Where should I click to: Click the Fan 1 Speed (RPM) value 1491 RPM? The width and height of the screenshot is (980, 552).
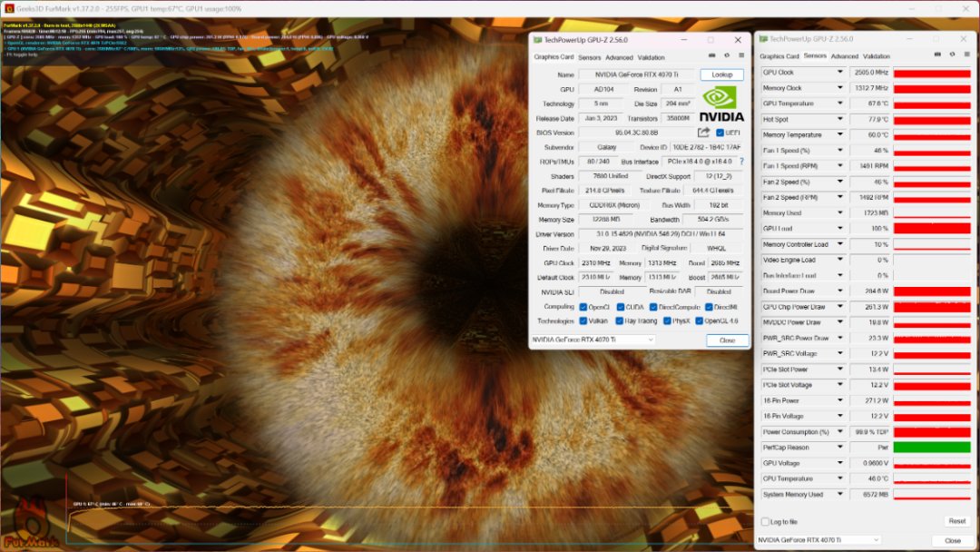coord(869,166)
